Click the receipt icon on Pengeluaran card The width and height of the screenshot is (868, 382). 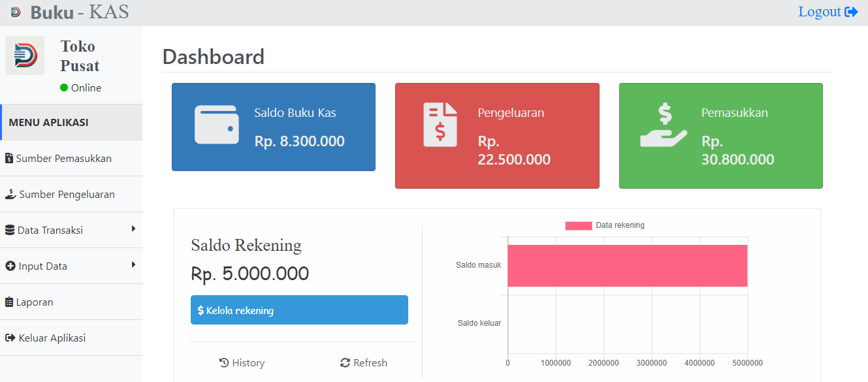point(440,124)
